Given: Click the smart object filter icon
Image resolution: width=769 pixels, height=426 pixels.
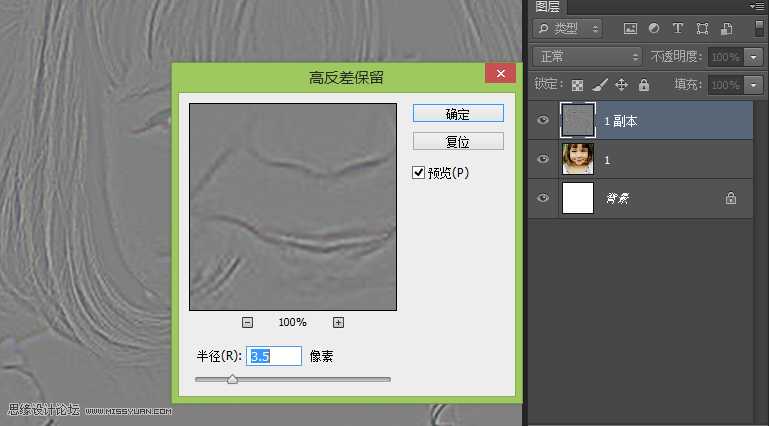Looking at the screenshot, I should 726,28.
